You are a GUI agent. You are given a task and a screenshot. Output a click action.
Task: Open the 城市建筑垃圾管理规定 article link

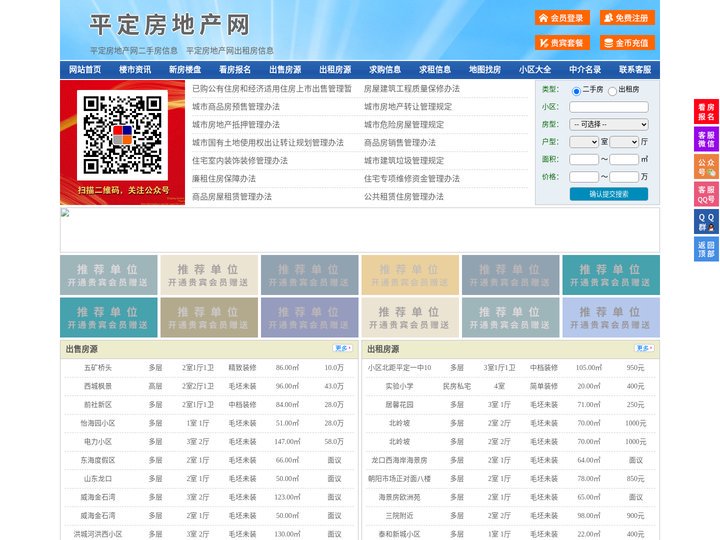pos(404,161)
